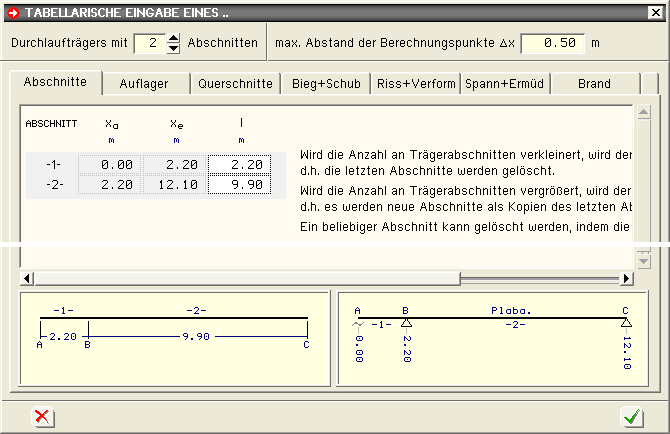Select the Abschnitte tab

[55, 82]
